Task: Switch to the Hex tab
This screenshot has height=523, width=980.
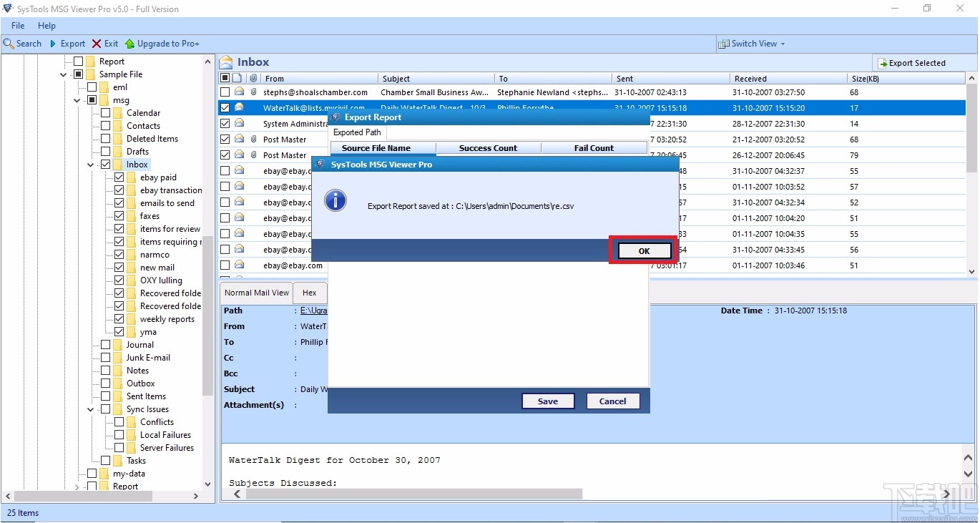Action: [x=310, y=293]
